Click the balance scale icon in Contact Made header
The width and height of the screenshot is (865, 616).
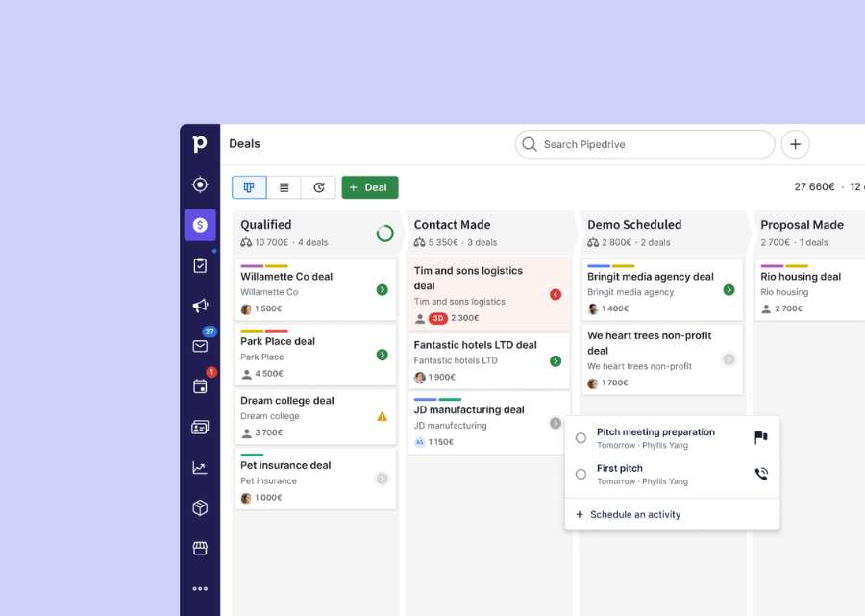419,242
